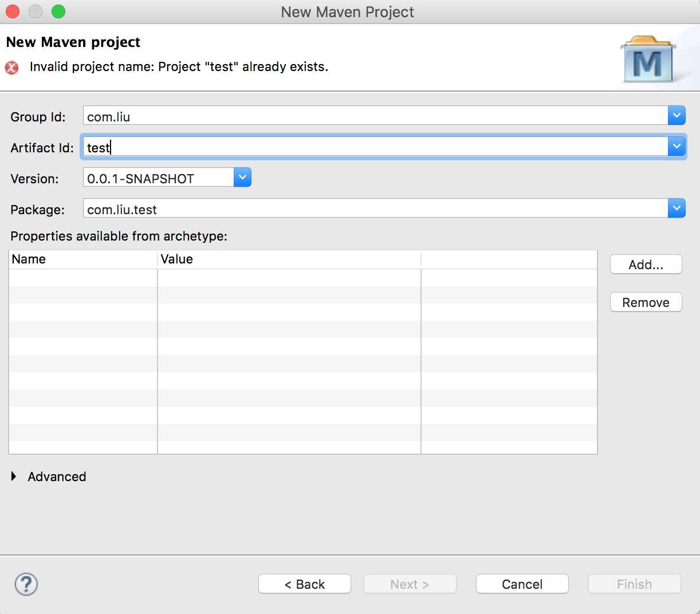Close the dialog with the red window button
This screenshot has height=614, width=700.
coord(13,11)
